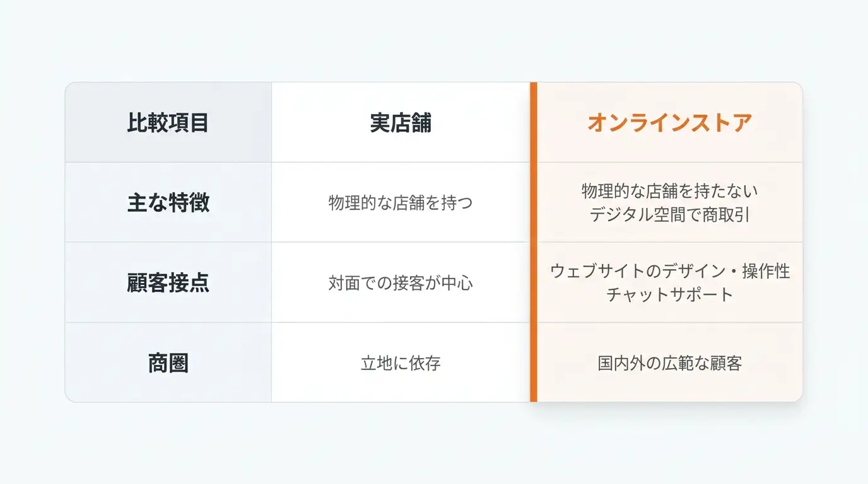The image size is (868, 484).
Task: Click the text 物理的な店舗を持たない
Action: tap(669, 190)
